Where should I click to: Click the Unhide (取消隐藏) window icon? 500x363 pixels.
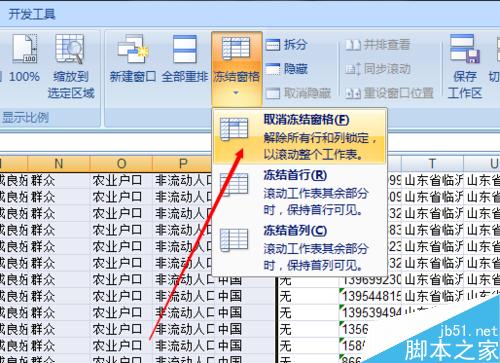[273, 93]
